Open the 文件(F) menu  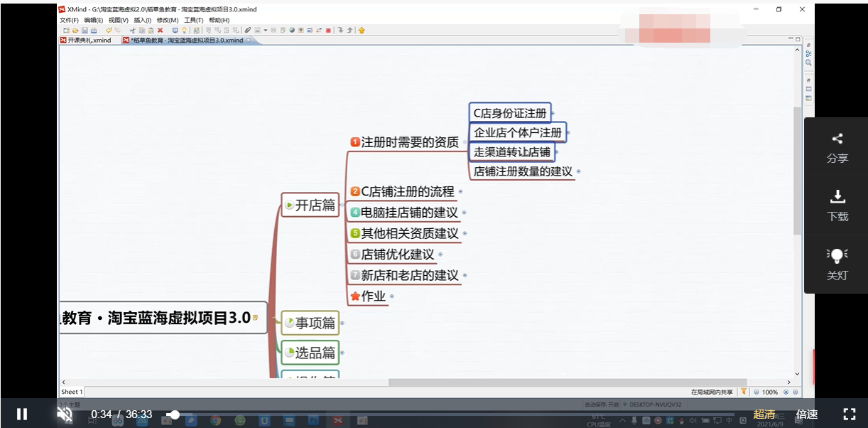point(69,21)
